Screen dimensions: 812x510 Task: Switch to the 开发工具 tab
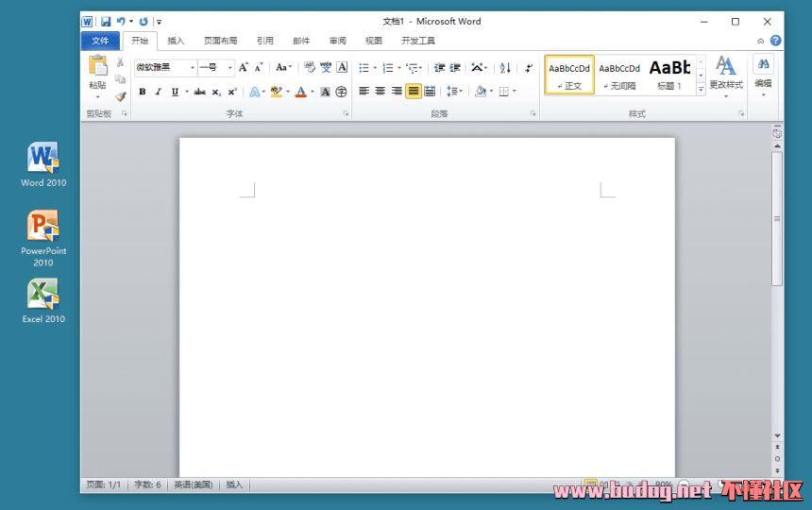[x=418, y=41]
